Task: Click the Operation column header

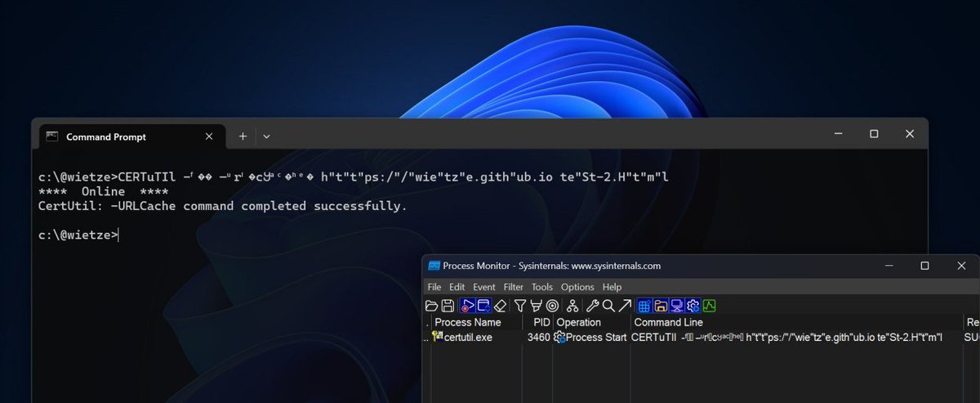Action: tap(590, 323)
